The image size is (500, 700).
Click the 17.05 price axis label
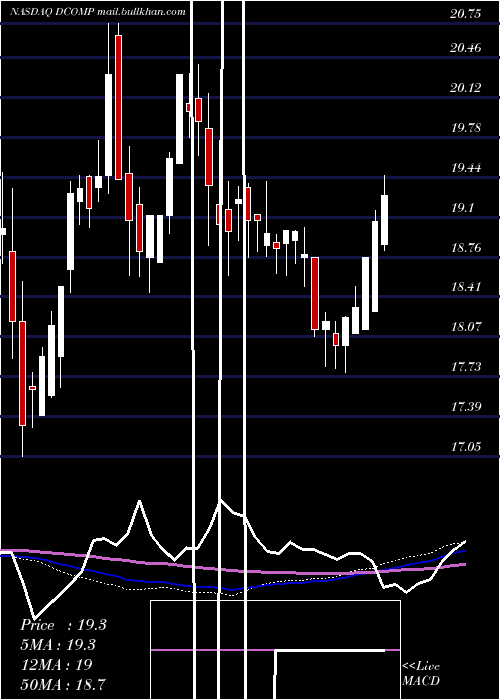tap(466, 447)
